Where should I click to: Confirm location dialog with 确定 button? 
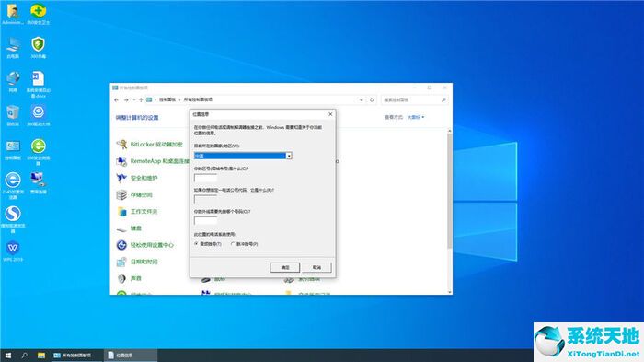(x=285, y=267)
